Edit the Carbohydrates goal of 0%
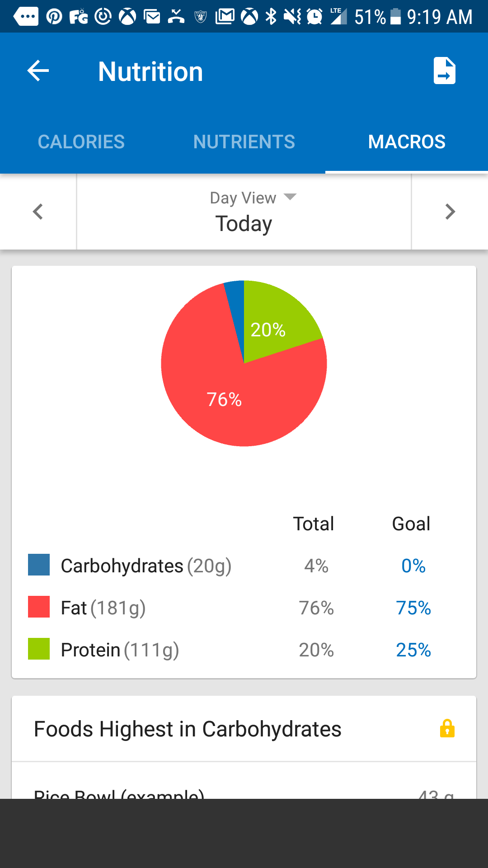 click(x=413, y=566)
